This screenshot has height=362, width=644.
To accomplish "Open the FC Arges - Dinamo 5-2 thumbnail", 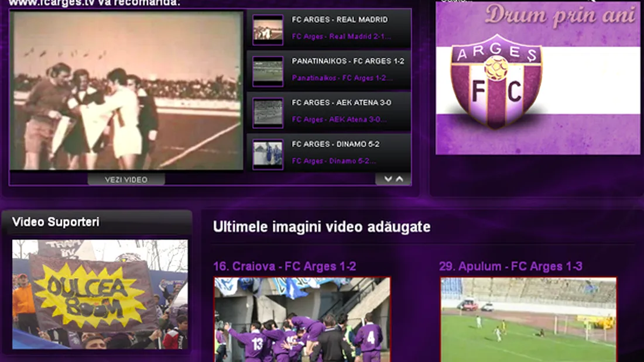I will point(268,154).
